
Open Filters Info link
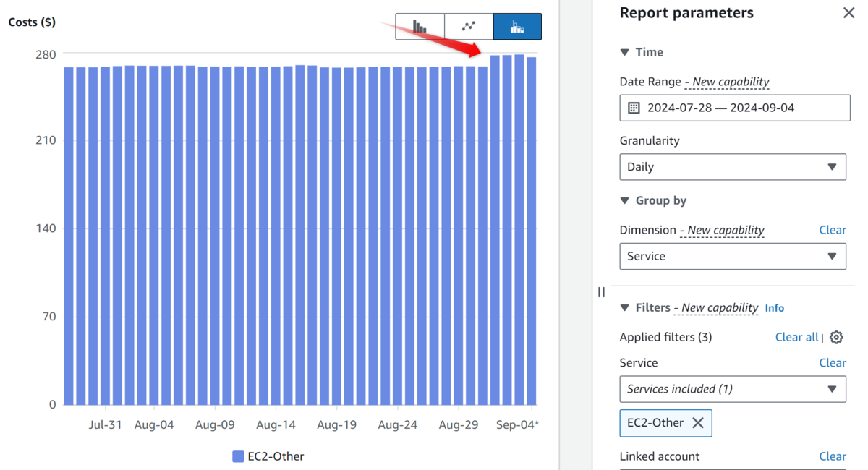coord(774,308)
